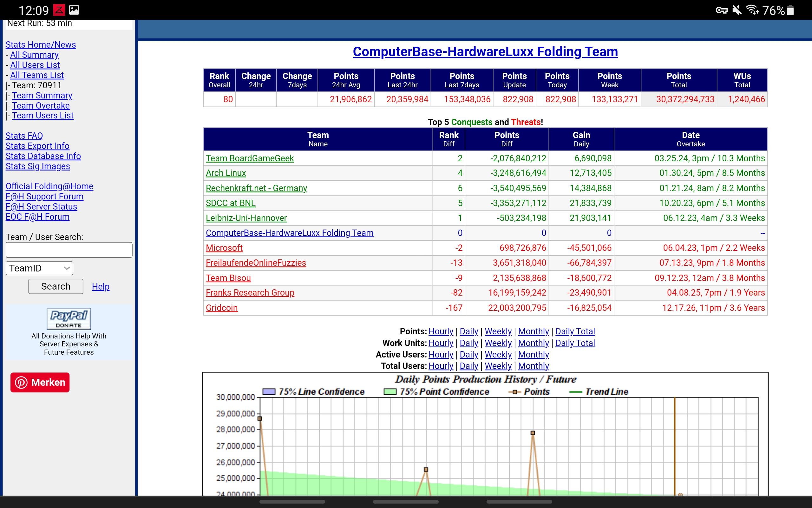The image size is (812, 508).
Task: Open the All Summary page
Action: click(x=34, y=55)
